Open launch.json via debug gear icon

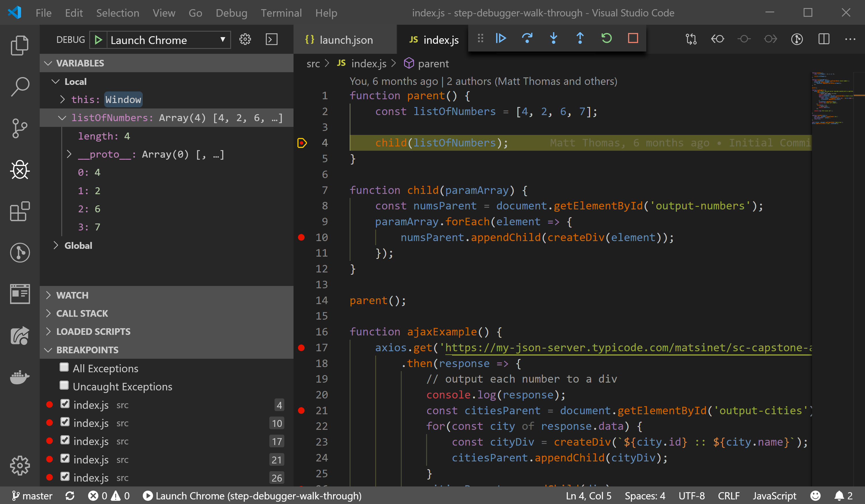pos(245,39)
